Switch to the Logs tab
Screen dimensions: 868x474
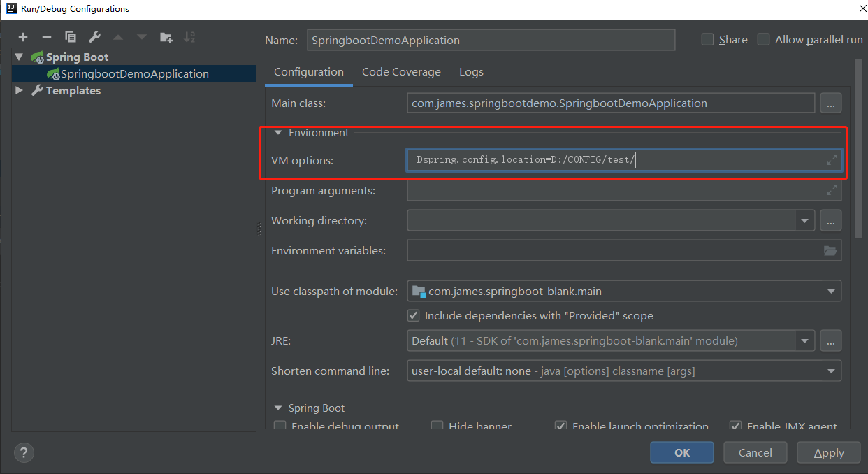point(471,72)
